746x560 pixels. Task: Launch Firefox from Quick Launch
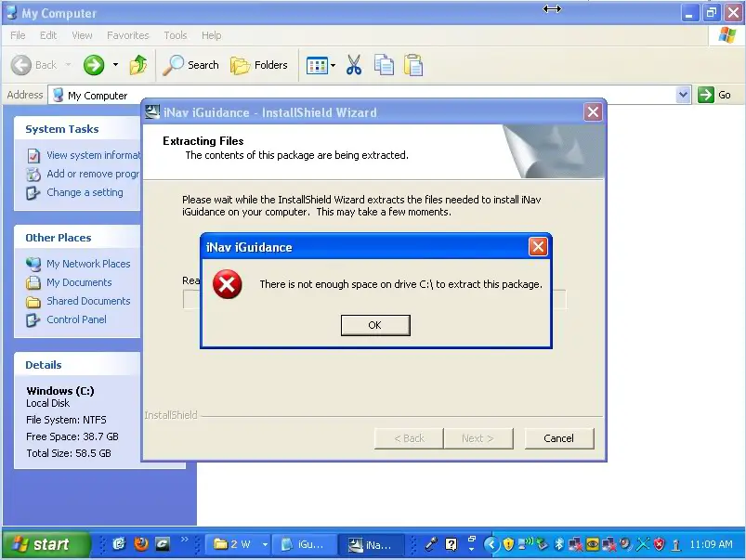click(x=141, y=544)
